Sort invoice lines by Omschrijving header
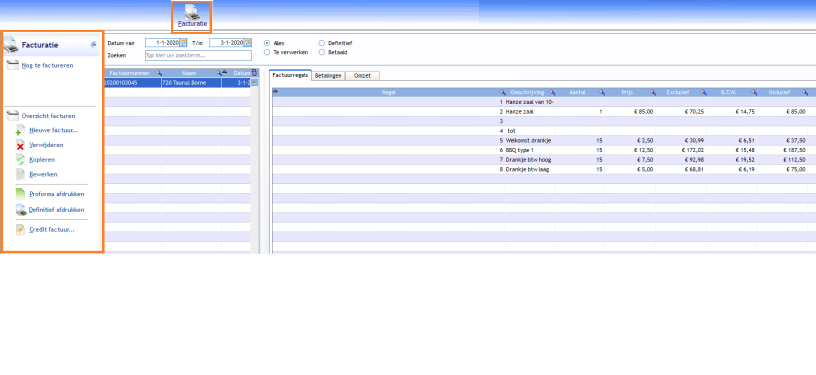 pyautogui.click(x=526, y=92)
